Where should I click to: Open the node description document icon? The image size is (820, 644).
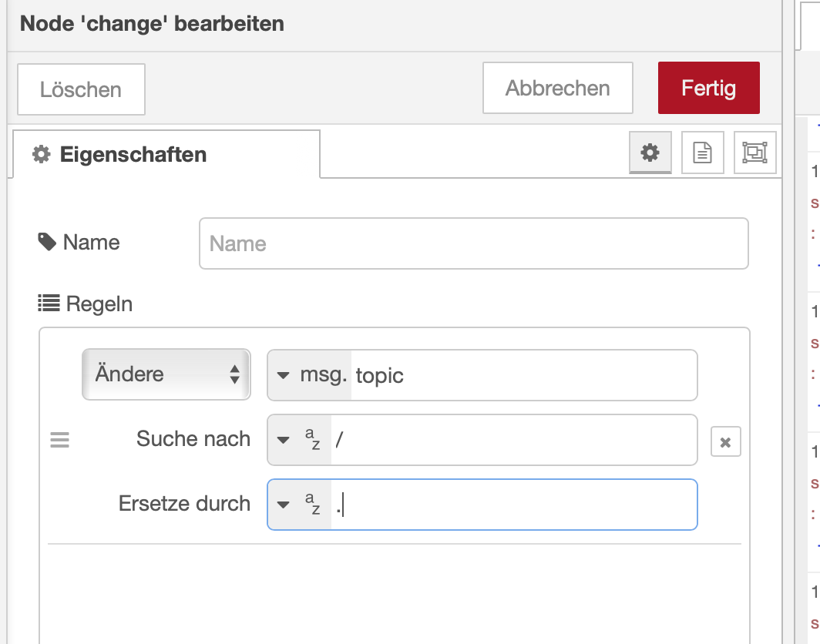[x=702, y=153]
